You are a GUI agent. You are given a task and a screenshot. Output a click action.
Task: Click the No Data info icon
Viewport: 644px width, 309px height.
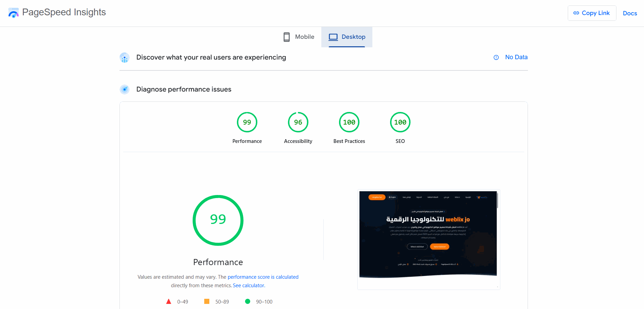(x=496, y=58)
